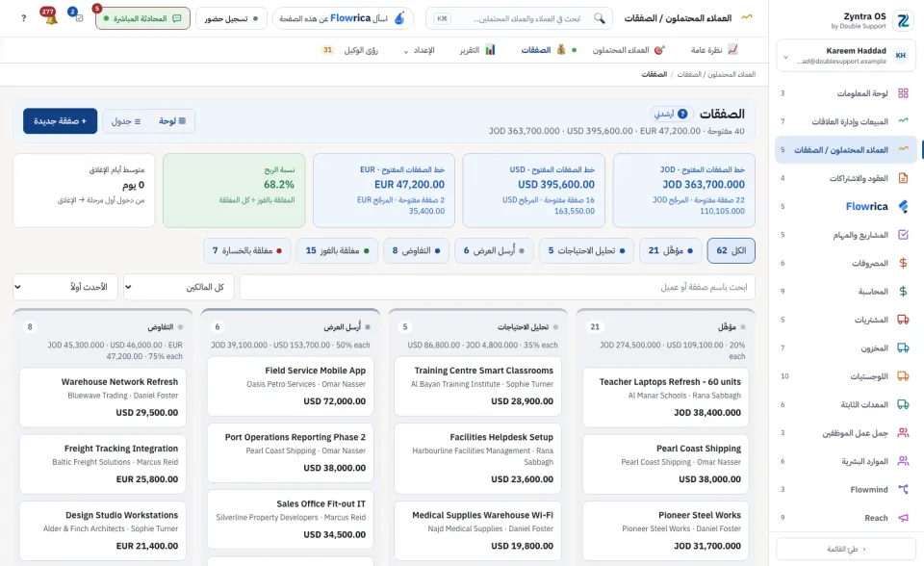Open العملاء المحتملون / الصفقات sidebar item

(846, 150)
